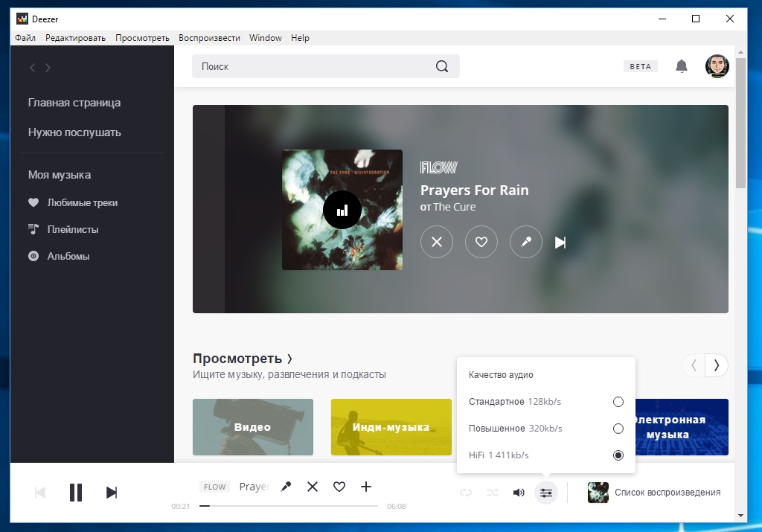Pause playback in bottom player

[x=76, y=492]
